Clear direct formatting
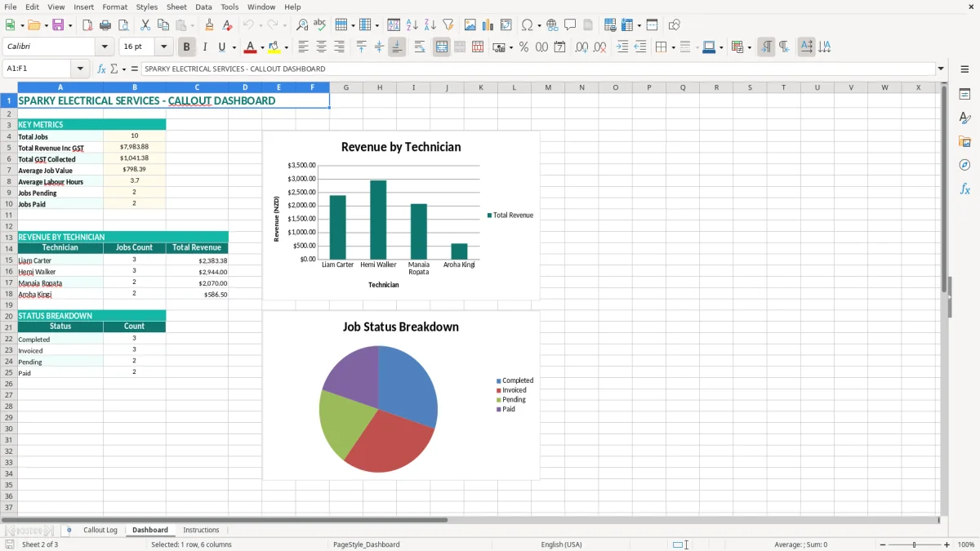 coord(227,25)
